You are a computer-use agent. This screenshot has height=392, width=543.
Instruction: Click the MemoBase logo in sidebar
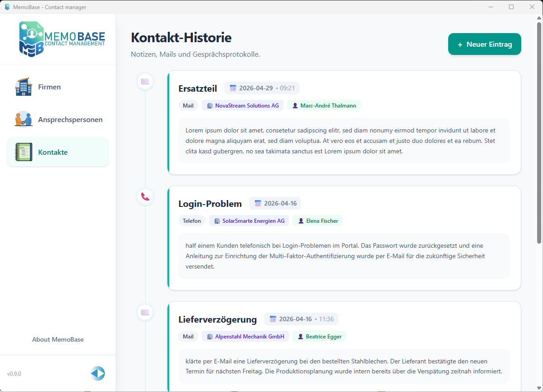tap(62, 39)
